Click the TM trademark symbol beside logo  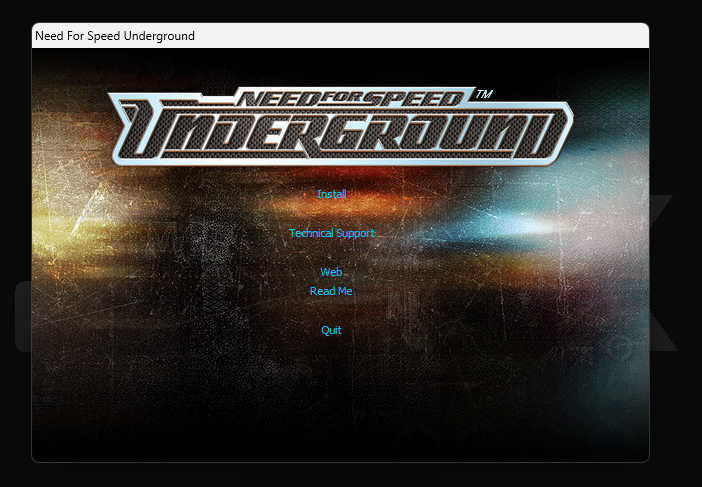pos(484,94)
